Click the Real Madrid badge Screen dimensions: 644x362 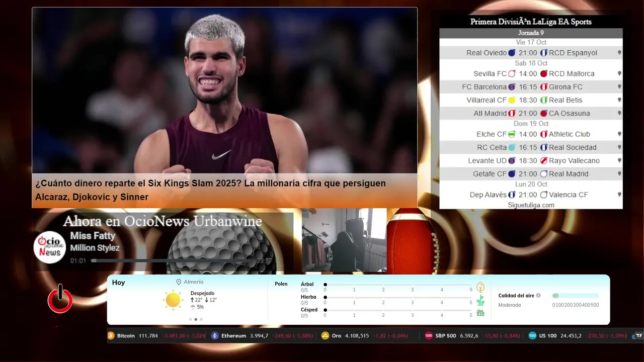point(543,174)
